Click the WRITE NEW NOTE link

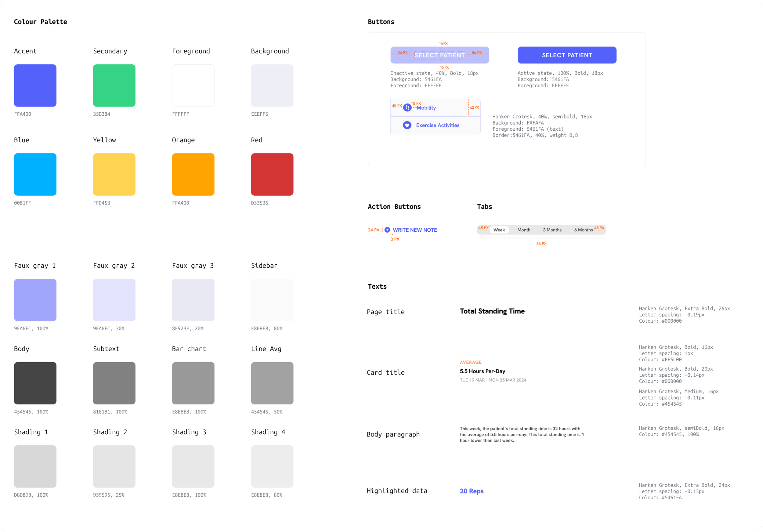click(x=415, y=230)
